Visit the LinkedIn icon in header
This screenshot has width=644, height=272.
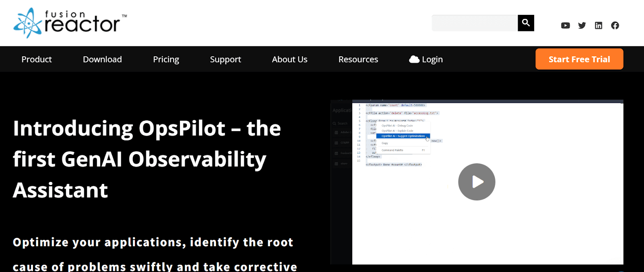click(x=599, y=25)
